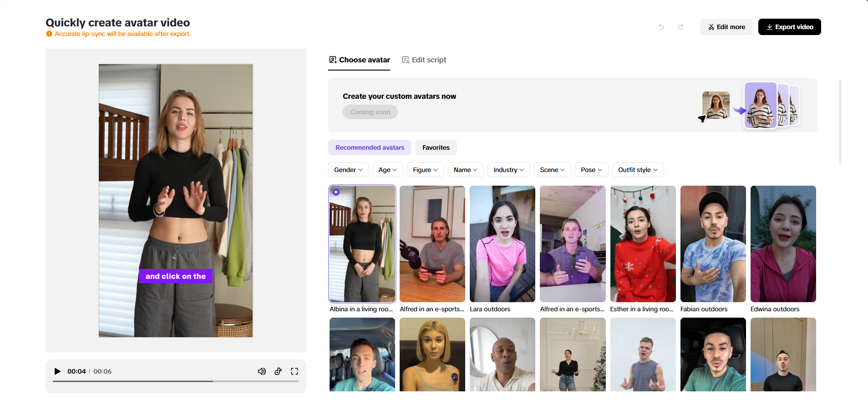868x400 pixels.
Task: Mute the preview volume speaker icon
Action: click(262, 371)
